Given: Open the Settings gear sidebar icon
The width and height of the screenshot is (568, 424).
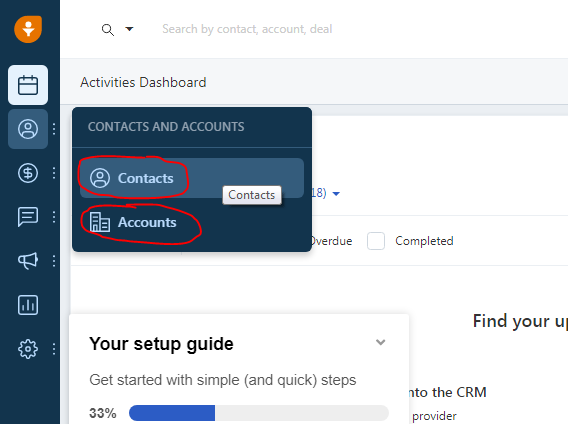Looking at the screenshot, I should [x=28, y=349].
